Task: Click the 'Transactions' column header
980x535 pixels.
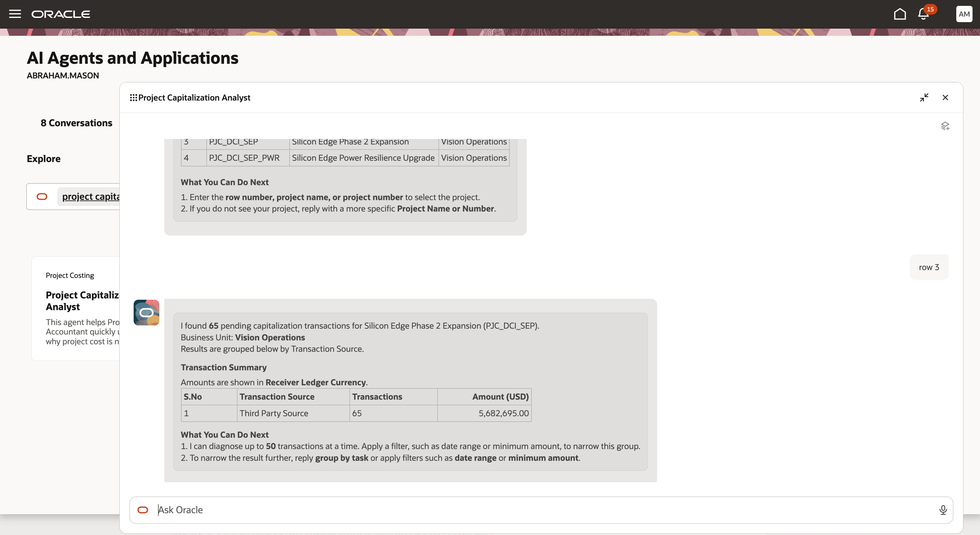Action: pos(393,397)
